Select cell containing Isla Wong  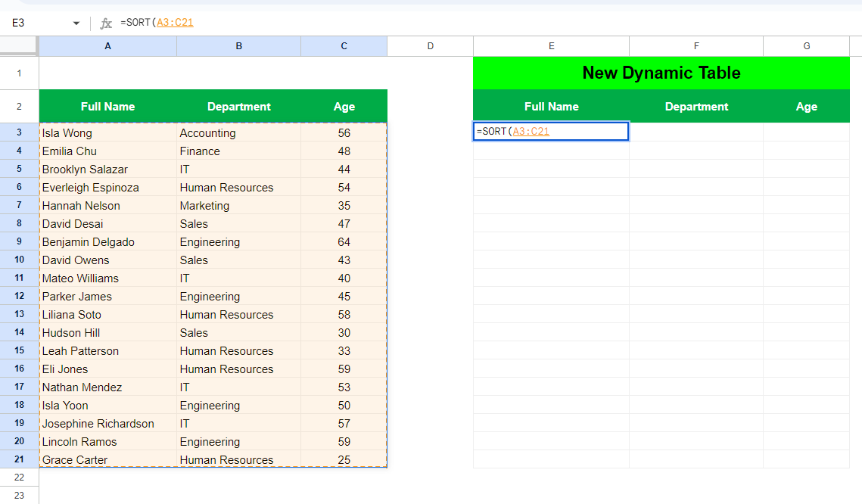coord(107,133)
